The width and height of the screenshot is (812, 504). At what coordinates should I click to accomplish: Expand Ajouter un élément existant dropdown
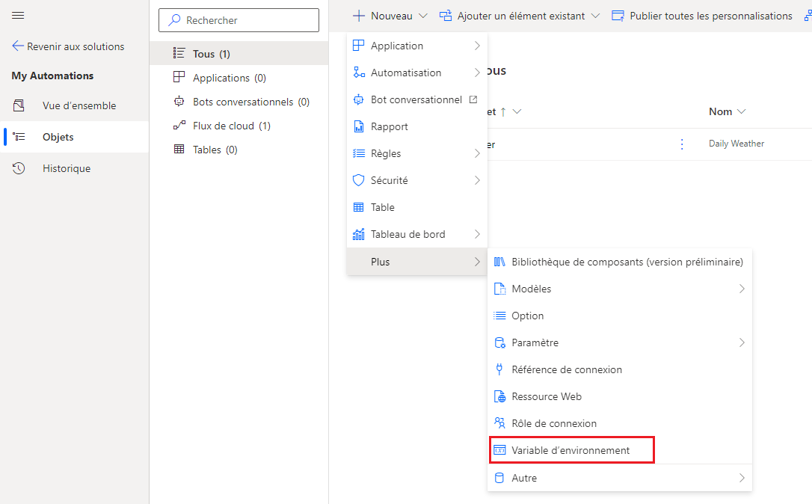tap(595, 16)
